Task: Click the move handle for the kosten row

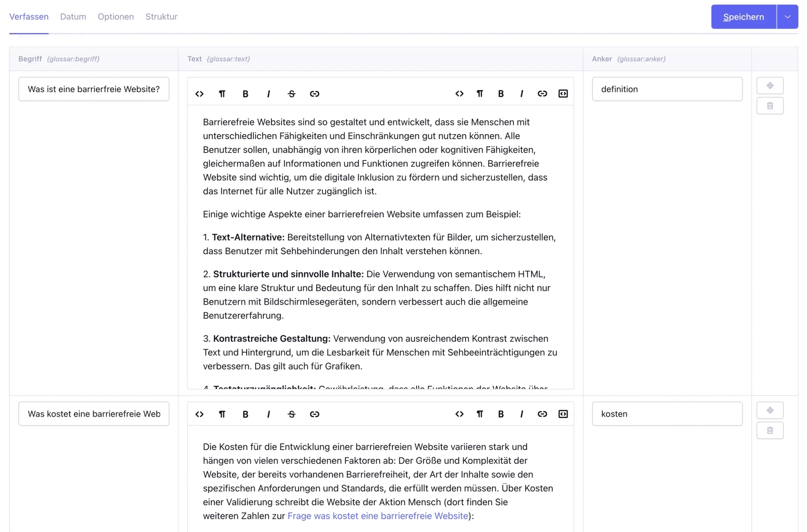Action: pos(770,410)
